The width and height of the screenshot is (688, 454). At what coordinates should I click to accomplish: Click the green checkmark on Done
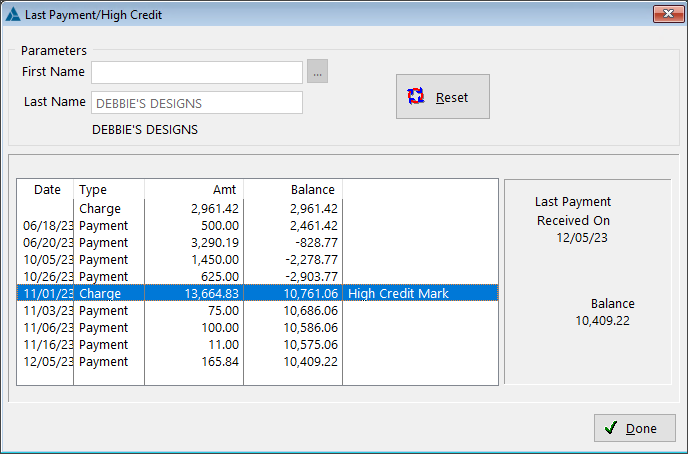[x=611, y=428]
